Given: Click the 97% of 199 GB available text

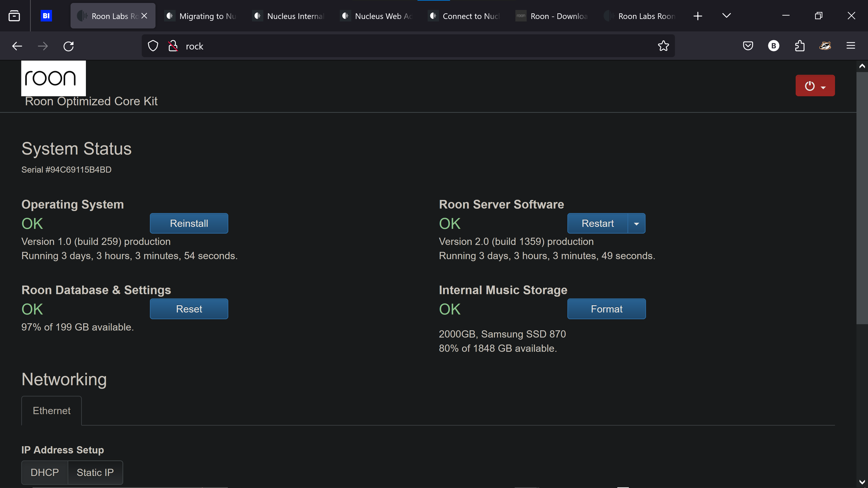Looking at the screenshot, I should coord(78,327).
